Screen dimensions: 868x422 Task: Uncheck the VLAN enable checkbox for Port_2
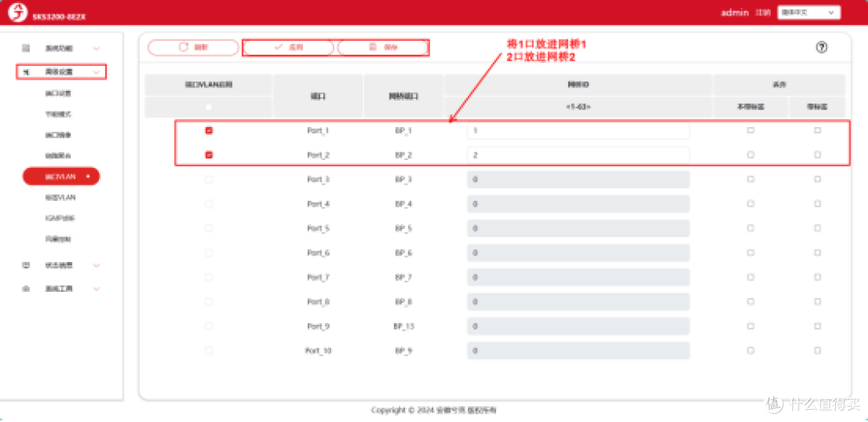[x=209, y=155]
